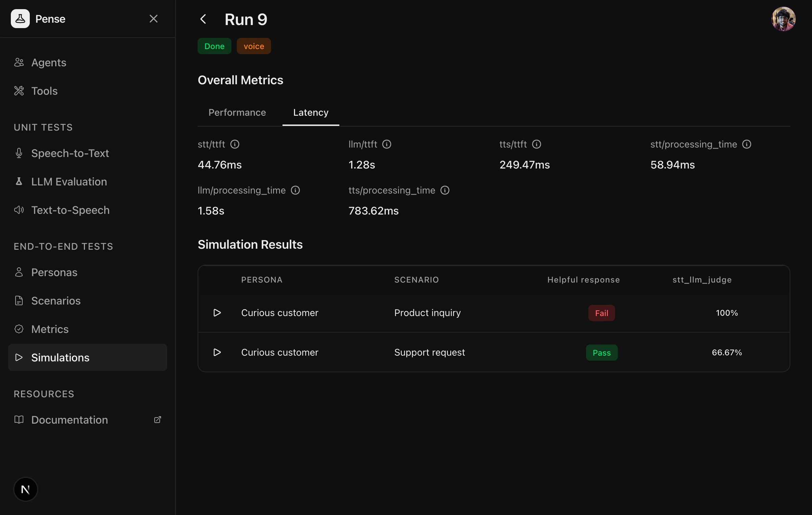Click the Metrics checkmark icon
This screenshot has width=812, height=515.
(19, 329)
